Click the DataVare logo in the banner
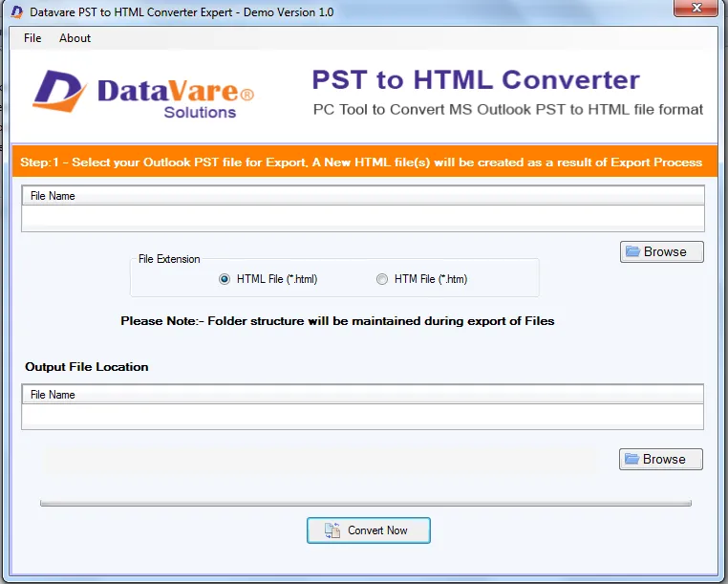 click(143, 95)
